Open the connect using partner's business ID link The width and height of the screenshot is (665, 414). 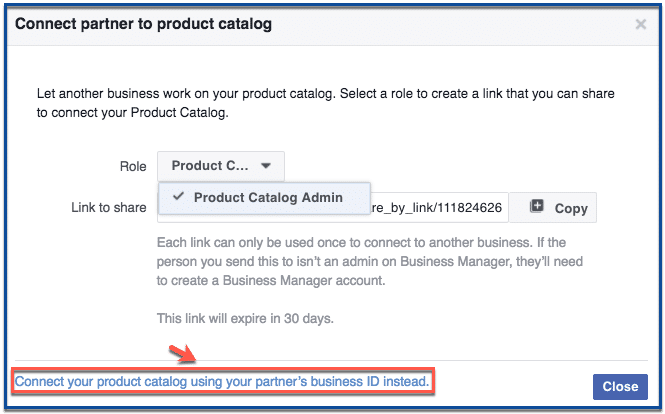222,381
